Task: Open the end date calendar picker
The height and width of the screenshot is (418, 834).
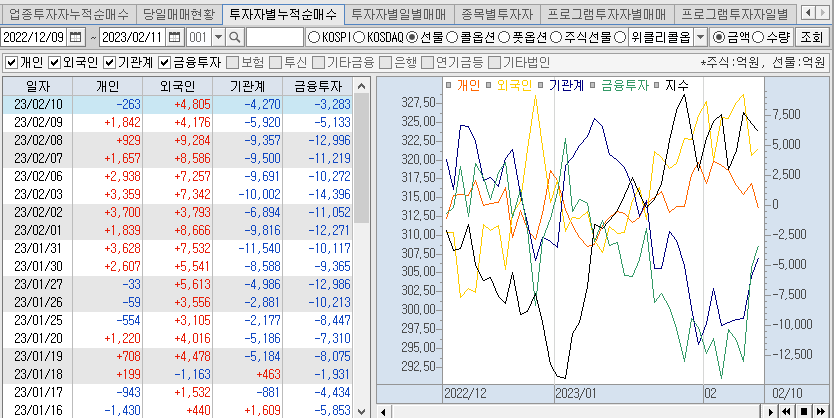Action: [174, 37]
